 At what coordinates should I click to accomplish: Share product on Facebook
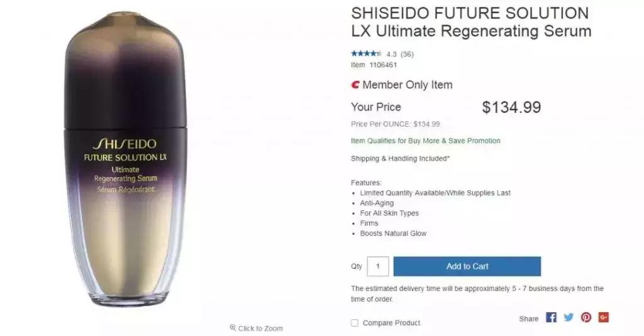click(551, 318)
